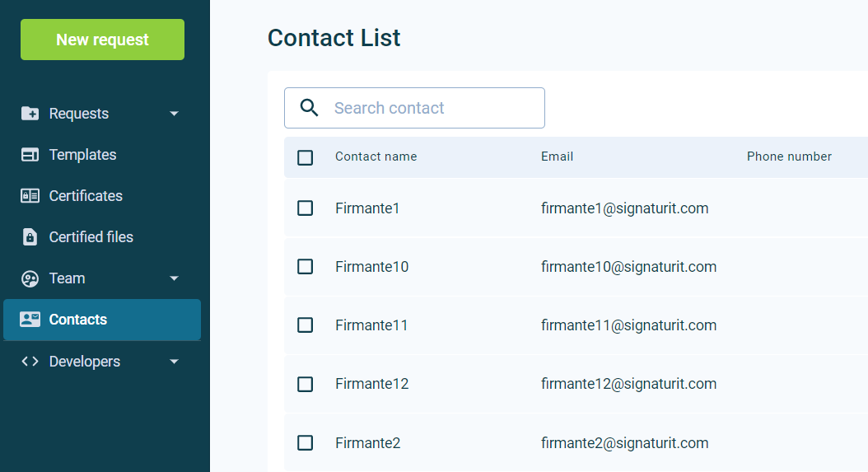Expand the Developers dropdown arrow

click(174, 362)
